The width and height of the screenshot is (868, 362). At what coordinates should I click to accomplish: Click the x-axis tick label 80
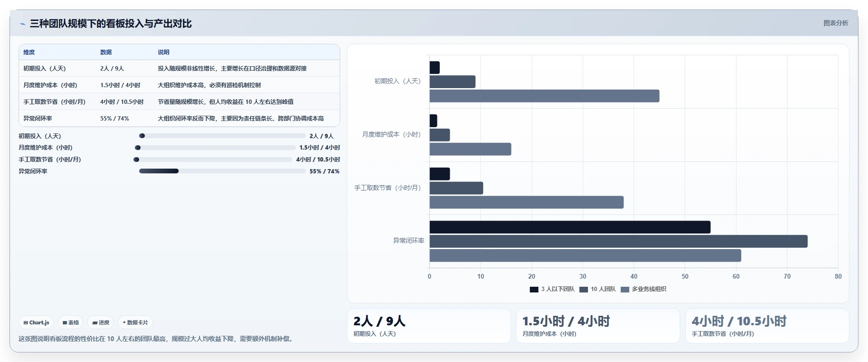click(838, 276)
